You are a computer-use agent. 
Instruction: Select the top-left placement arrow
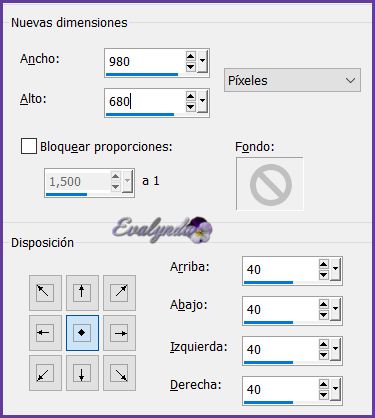(x=45, y=293)
